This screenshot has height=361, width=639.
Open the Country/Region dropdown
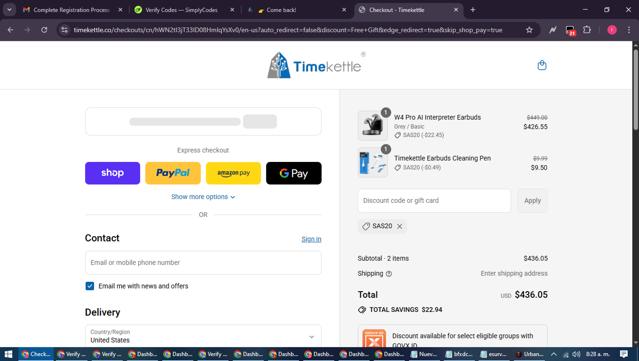pyautogui.click(x=203, y=336)
